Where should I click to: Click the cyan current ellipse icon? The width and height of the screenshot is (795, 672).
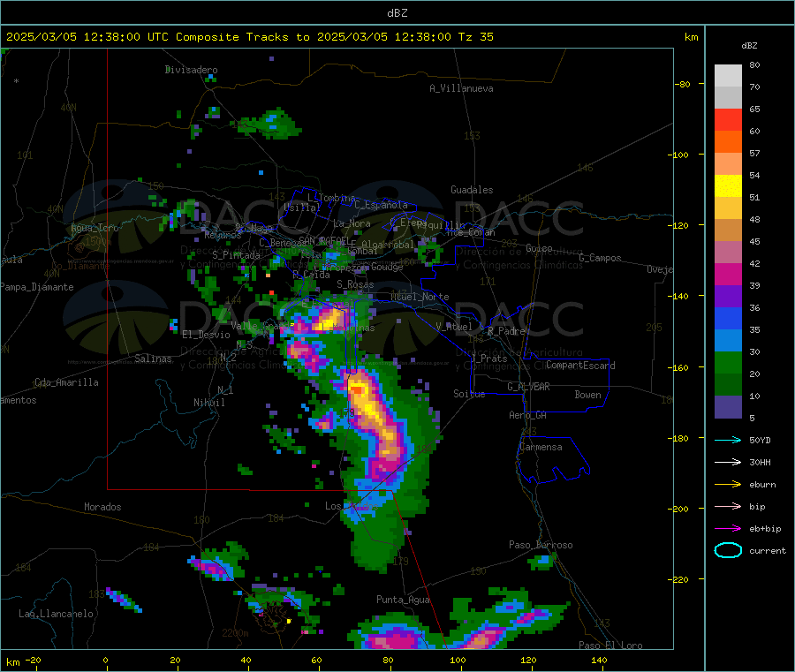point(728,550)
